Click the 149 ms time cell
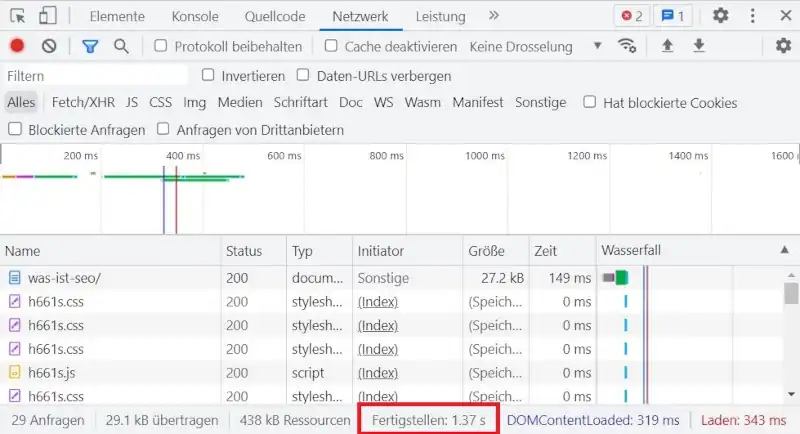 point(569,278)
